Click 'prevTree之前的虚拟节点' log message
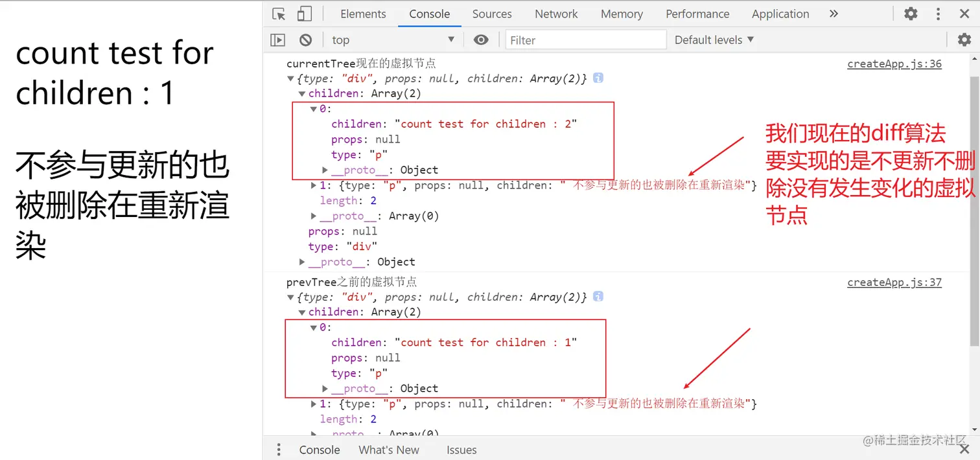The height and width of the screenshot is (460, 980). click(x=351, y=282)
